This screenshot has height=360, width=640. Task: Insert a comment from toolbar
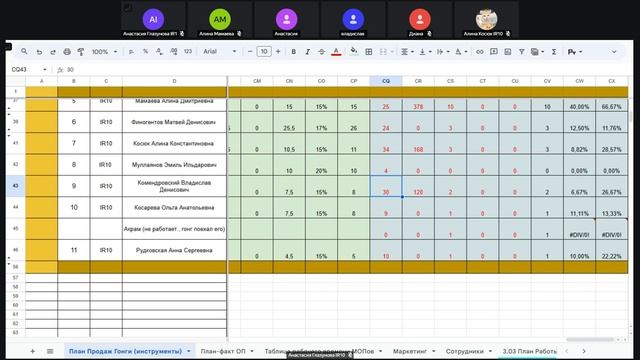494,52
